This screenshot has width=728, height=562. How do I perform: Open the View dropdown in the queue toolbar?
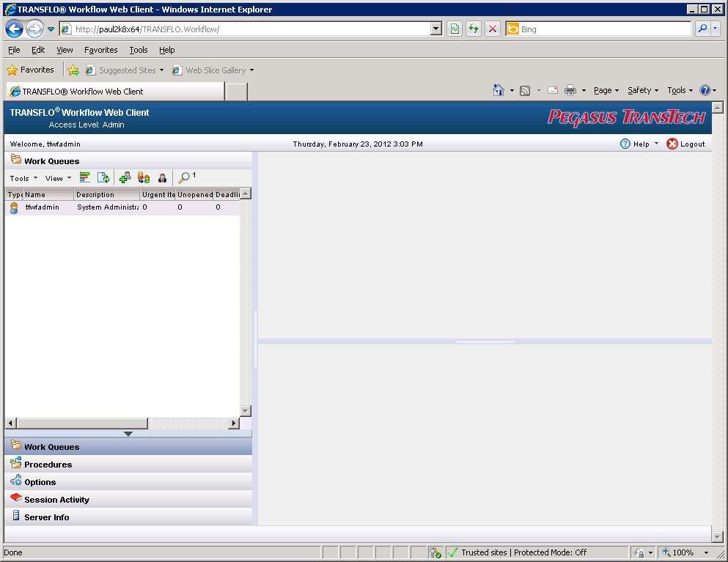pyautogui.click(x=57, y=178)
